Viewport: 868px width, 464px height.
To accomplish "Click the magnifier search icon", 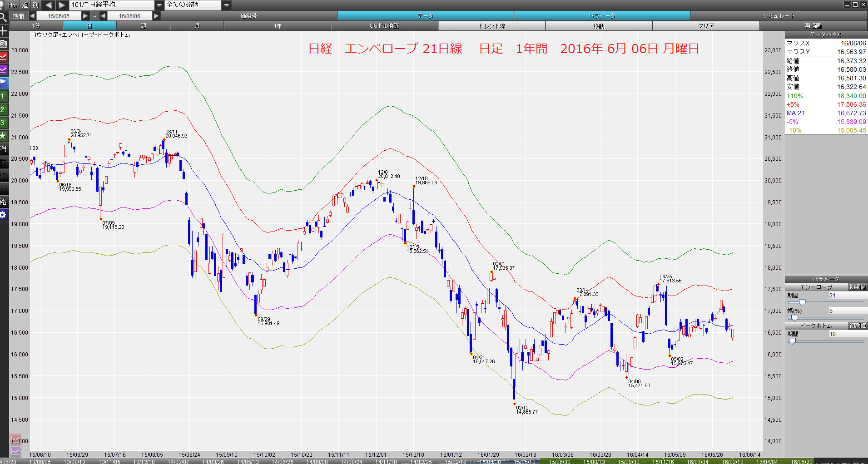I will pos(4,18).
